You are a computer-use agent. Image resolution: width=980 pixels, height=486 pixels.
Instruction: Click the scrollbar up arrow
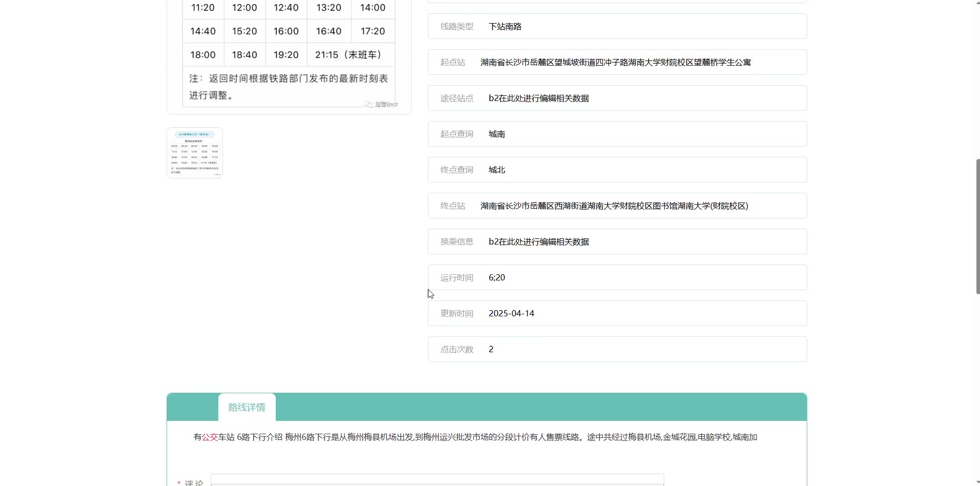click(x=977, y=4)
